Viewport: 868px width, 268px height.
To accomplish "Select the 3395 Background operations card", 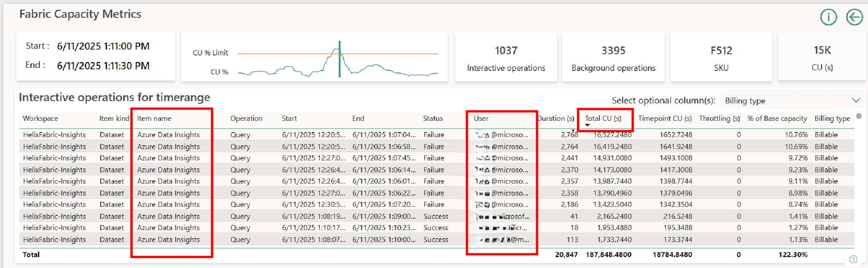I will 613,58.
